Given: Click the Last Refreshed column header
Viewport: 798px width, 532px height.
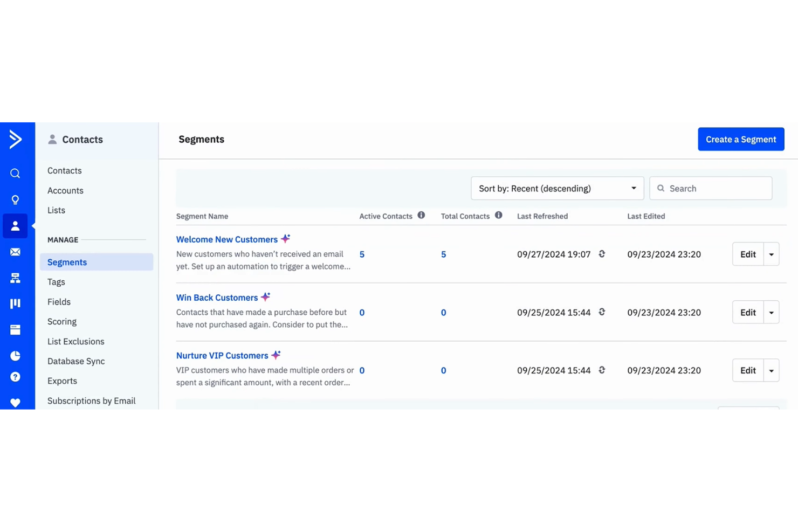Looking at the screenshot, I should tap(542, 216).
